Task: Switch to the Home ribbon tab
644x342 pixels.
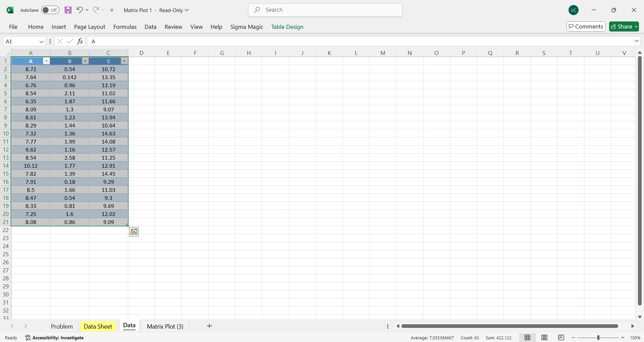Action: click(36, 27)
